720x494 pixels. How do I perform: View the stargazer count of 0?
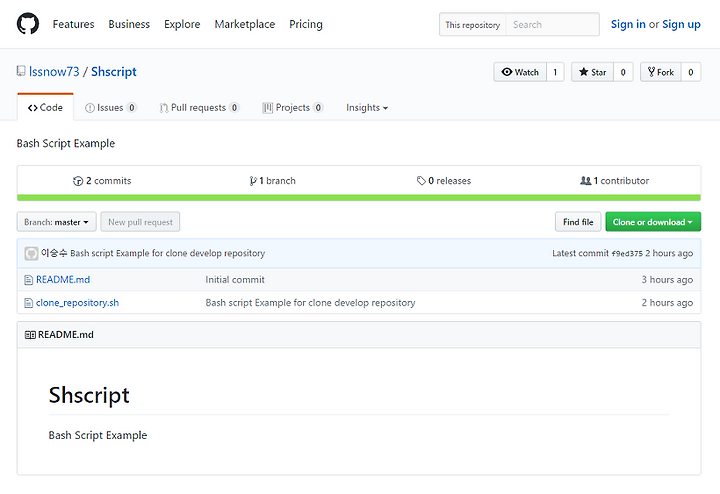pyautogui.click(x=623, y=72)
